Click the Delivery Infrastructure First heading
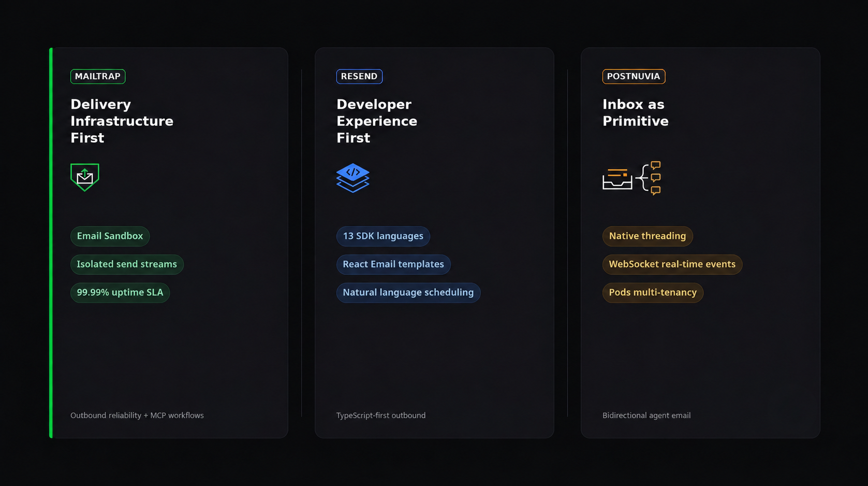 (x=122, y=121)
